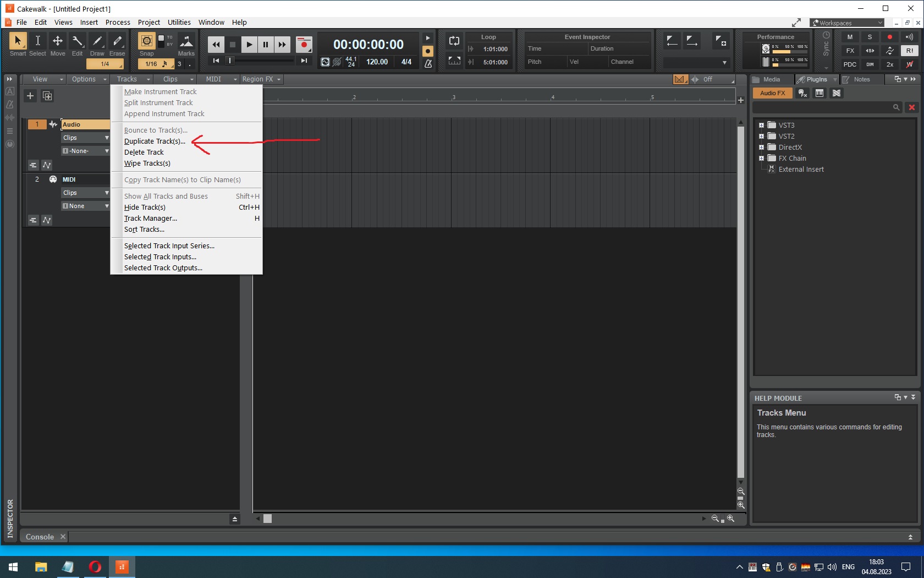Open the Workspaces dropdown
Screen dimensions: 924x578
tap(848, 23)
